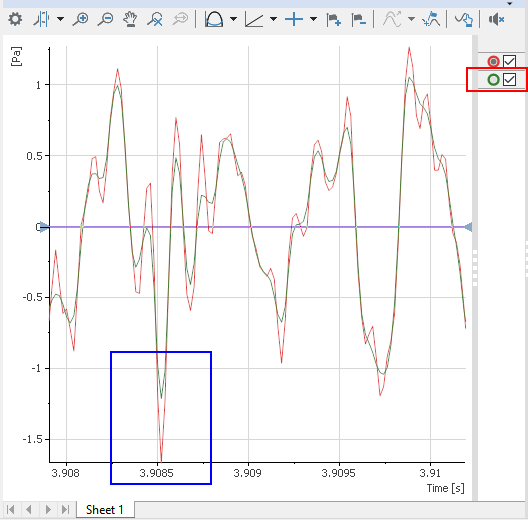Image resolution: width=528 pixels, height=520 pixels.
Task: Activate the pan hand tool
Action: click(130, 19)
